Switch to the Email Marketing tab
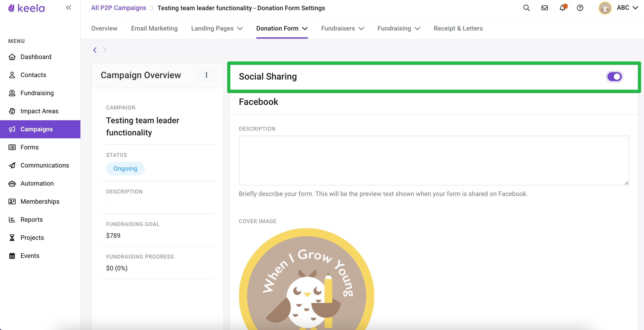Screen dimensions: 644x330 (x=154, y=28)
